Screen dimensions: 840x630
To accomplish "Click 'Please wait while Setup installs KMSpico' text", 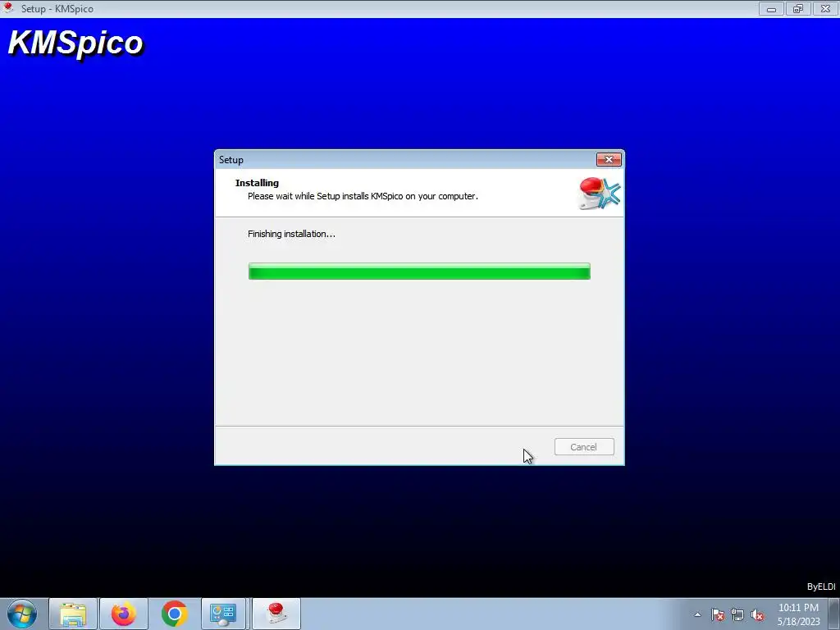I will coord(363,196).
